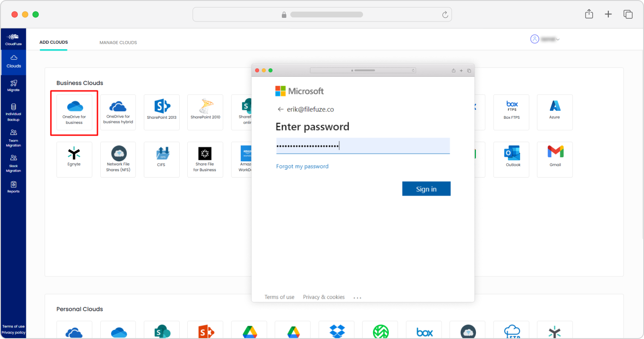Click the popup window's new tab plus icon
The image size is (644, 339).
pos(461,71)
